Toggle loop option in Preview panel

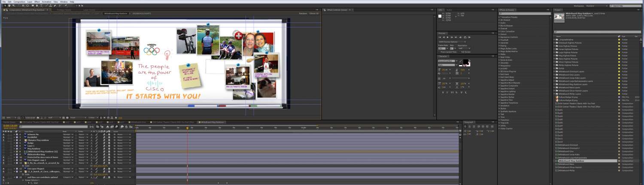pyautogui.click(x=465, y=37)
